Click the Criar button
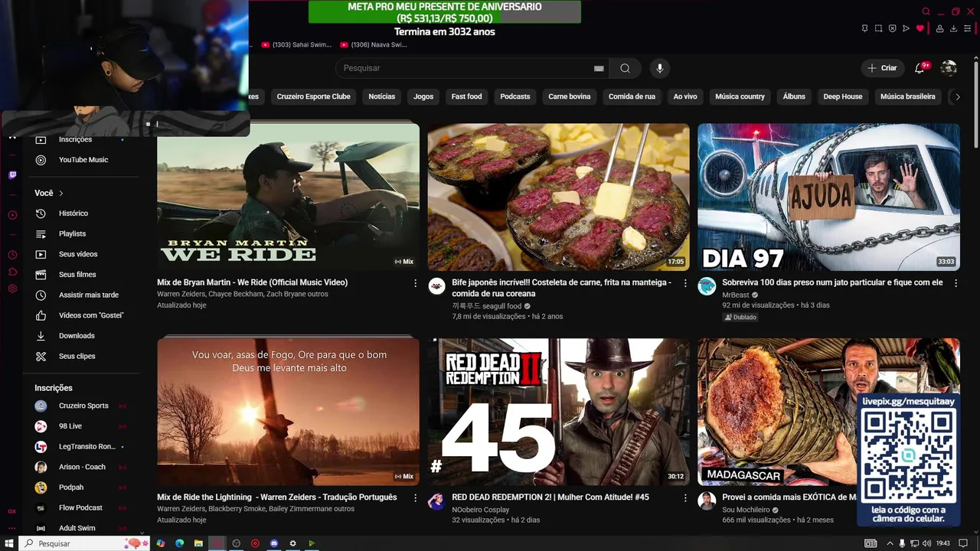 pyautogui.click(x=881, y=68)
